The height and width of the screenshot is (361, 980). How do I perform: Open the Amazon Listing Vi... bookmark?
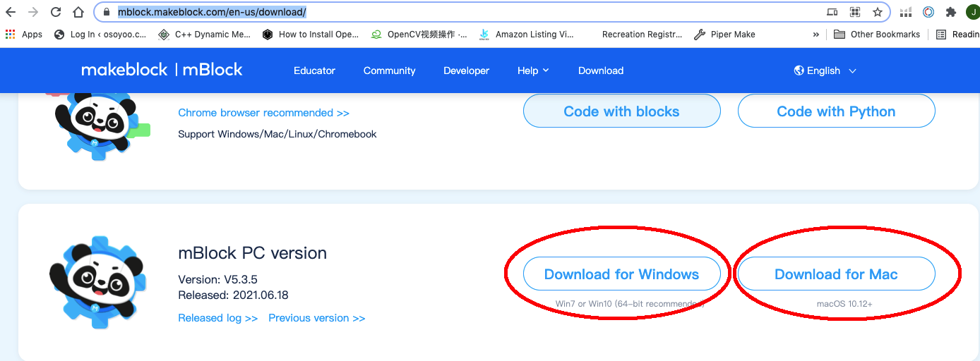tap(526, 34)
